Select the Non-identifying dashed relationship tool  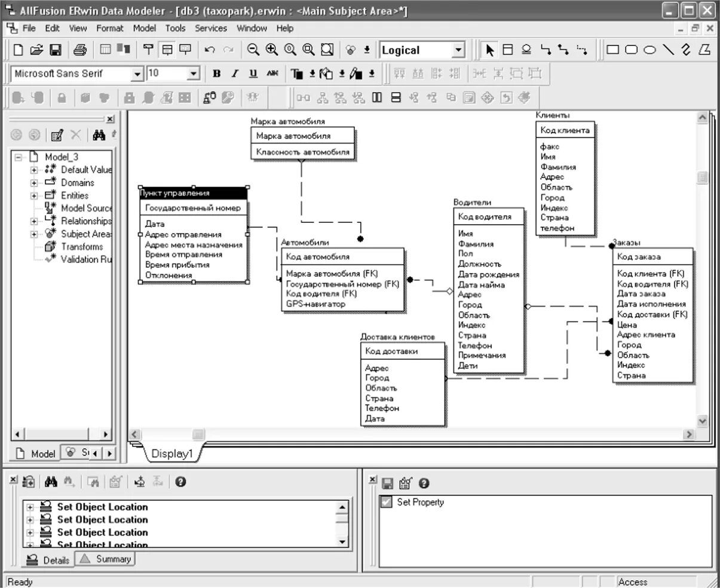click(x=581, y=50)
